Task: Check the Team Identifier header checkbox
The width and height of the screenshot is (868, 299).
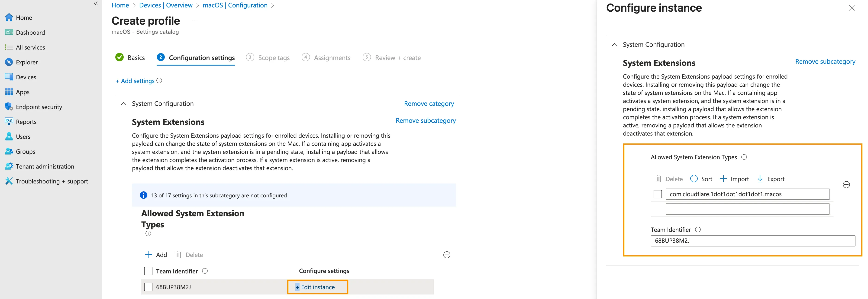Action: [x=148, y=271]
